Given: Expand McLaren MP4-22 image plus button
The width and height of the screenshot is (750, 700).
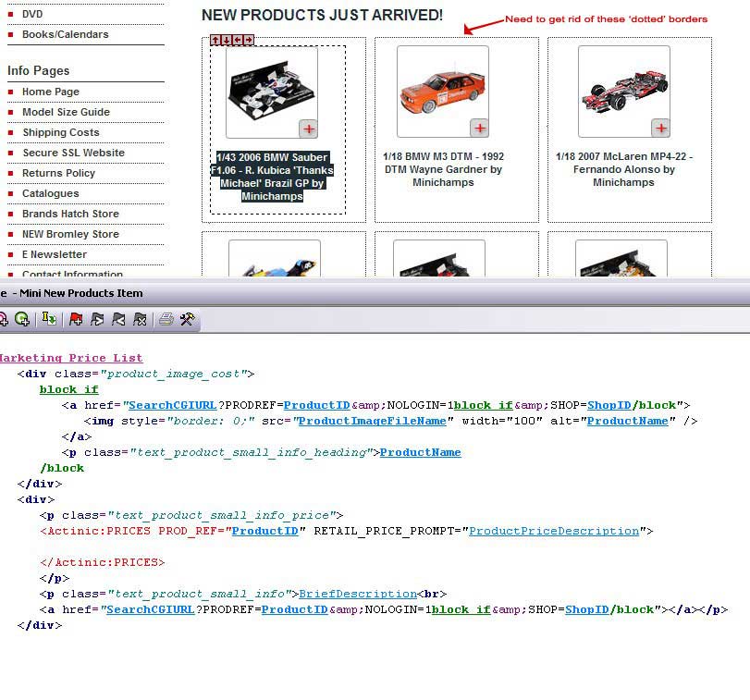Looking at the screenshot, I should point(660,128).
